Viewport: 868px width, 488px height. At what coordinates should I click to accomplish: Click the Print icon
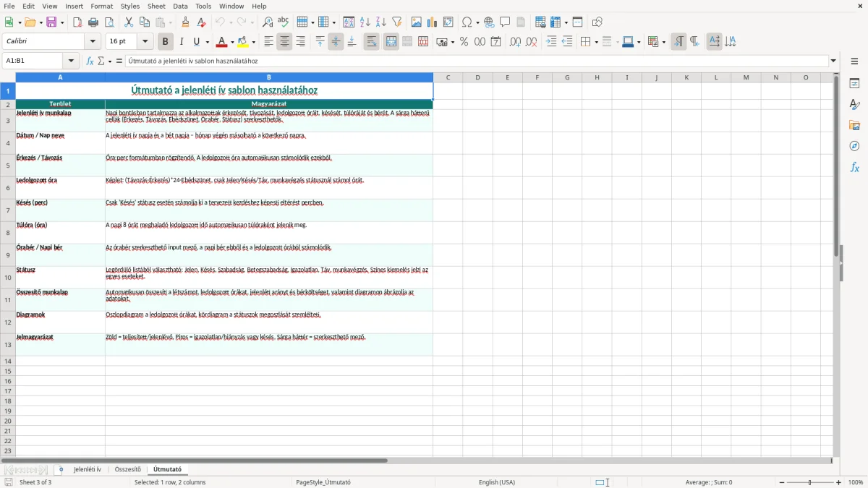(x=93, y=22)
